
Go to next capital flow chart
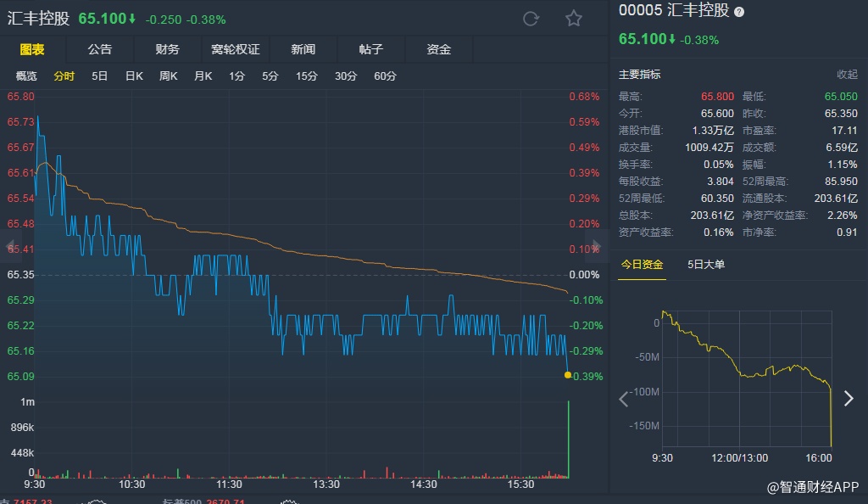click(x=848, y=398)
